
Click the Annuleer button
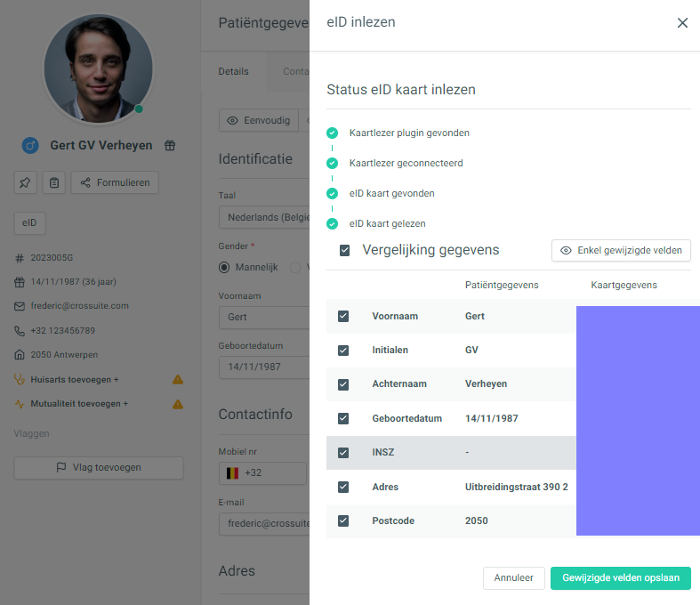[x=513, y=577]
